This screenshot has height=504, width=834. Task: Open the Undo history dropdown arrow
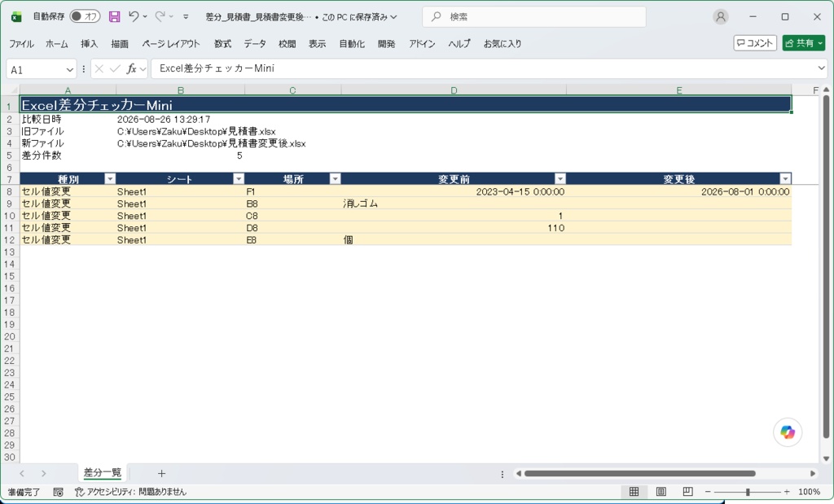click(x=145, y=16)
